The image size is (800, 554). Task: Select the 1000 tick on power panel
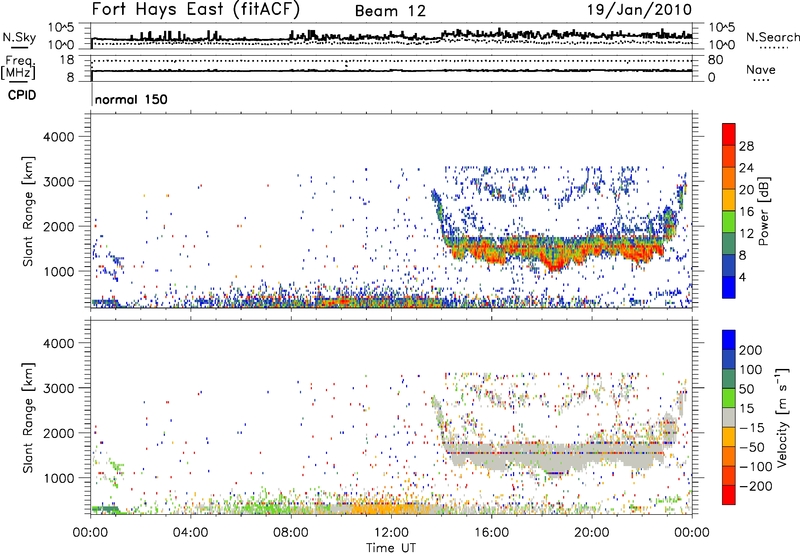click(x=59, y=271)
